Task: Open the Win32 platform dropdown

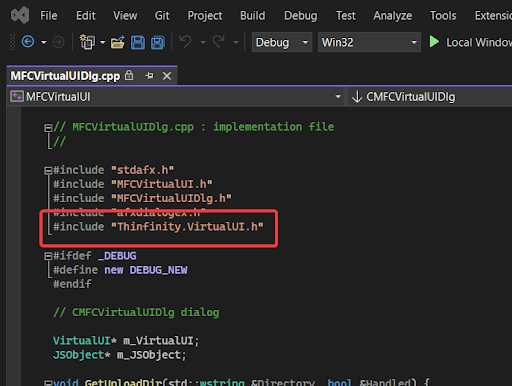Action: click(x=369, y=42)
